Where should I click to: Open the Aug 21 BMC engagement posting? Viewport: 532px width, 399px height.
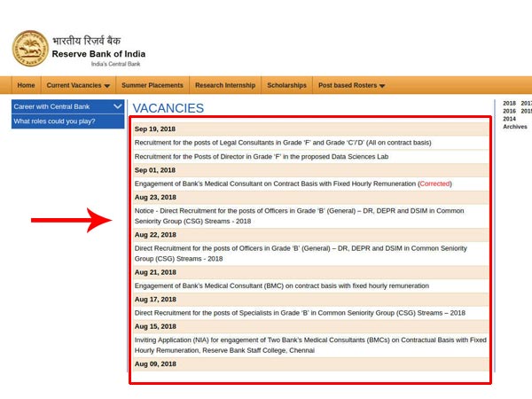click(x=282, y=286)
